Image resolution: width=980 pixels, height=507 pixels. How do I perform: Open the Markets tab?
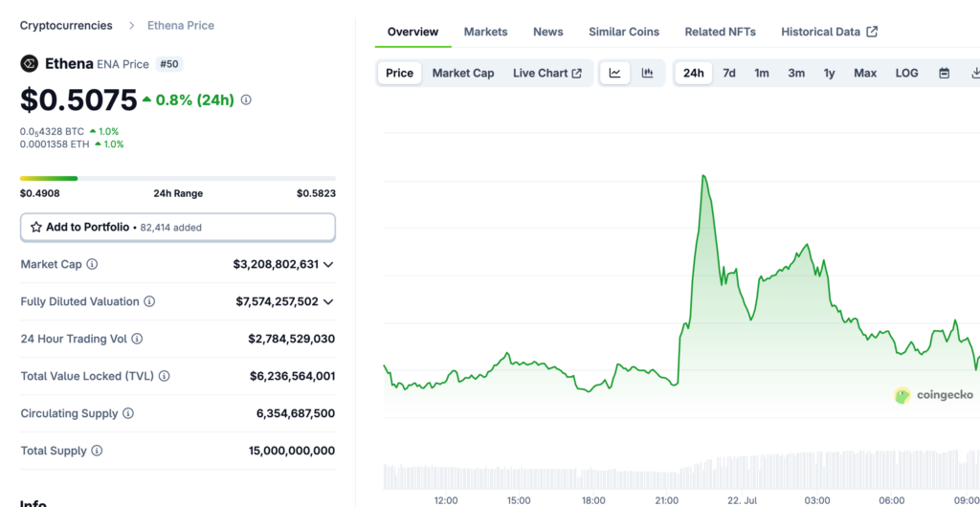click(485, 32)
